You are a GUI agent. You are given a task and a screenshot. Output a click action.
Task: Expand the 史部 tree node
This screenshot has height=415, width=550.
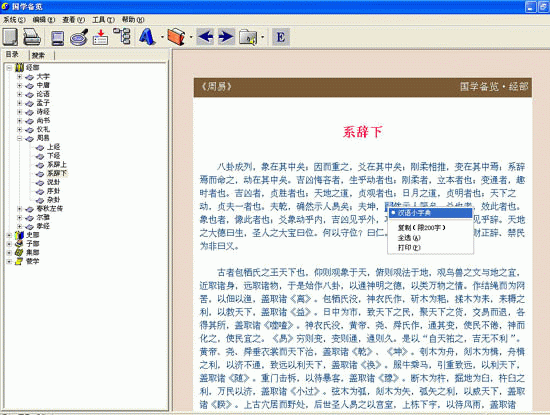point(9,235)
